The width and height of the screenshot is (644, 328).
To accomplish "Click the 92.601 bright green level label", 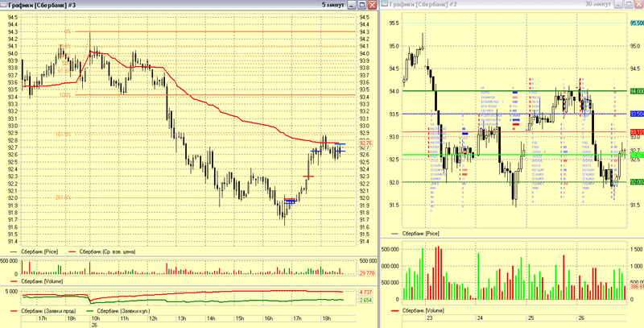I will (637, 155).
